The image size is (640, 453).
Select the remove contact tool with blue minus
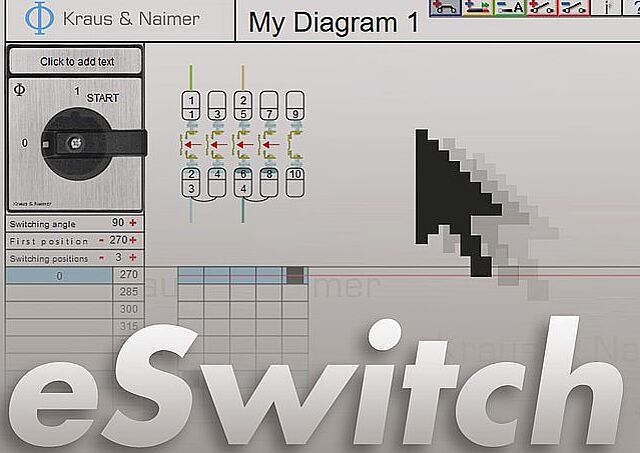coord(573,7)
